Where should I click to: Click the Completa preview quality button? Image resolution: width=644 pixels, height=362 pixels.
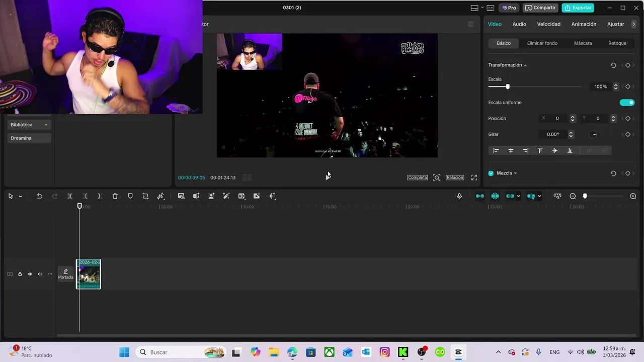(x=418, y=177)
